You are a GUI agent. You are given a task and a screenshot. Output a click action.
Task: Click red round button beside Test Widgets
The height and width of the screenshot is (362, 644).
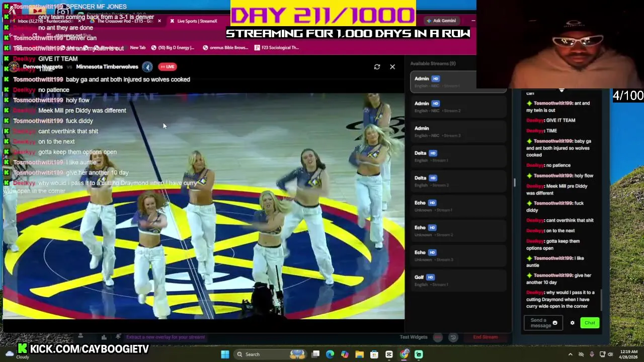[x=438, y=337]
